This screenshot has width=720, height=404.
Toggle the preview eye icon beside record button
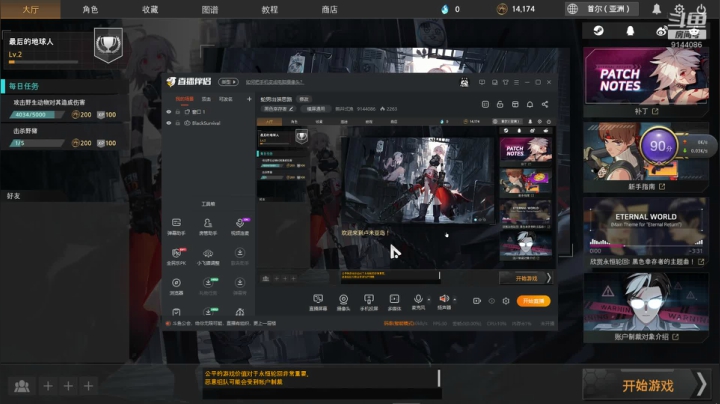[491, 301]
